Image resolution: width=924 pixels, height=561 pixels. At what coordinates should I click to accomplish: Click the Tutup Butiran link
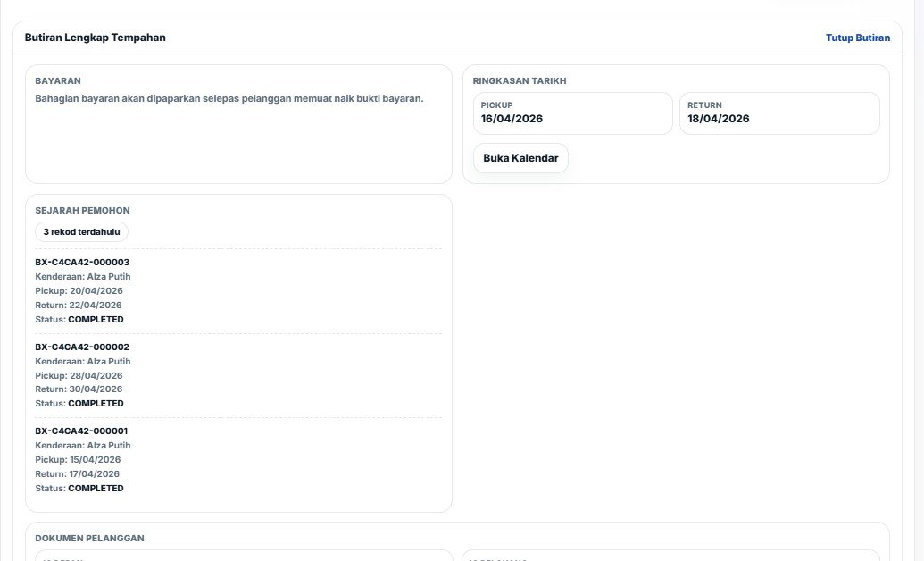(x=857, y=38)
